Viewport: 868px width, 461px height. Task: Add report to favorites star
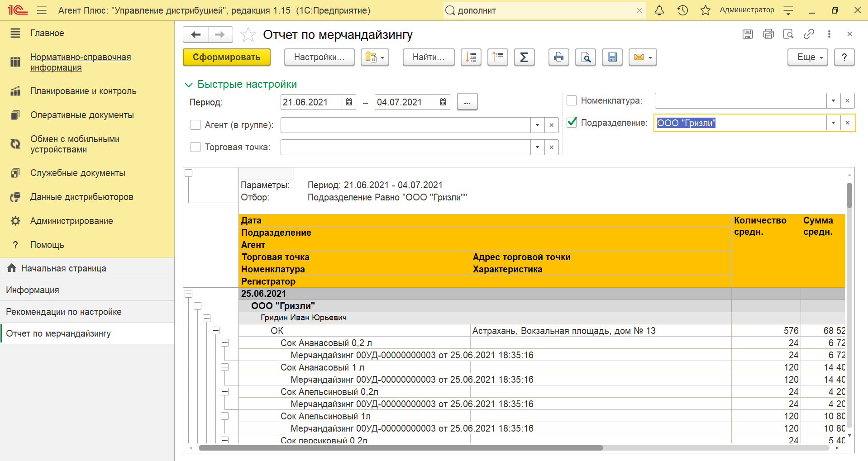[248, 35]
